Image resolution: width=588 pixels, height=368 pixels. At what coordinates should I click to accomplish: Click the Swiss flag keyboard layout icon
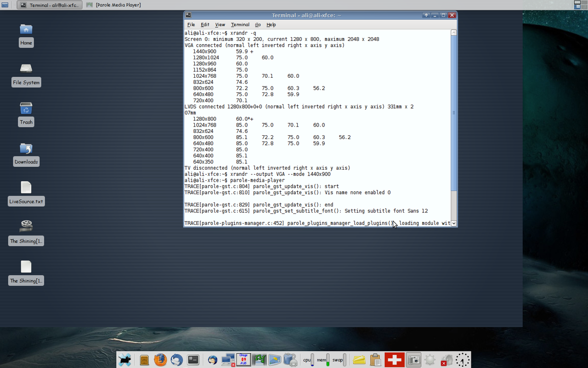click(x=395, y=360)
